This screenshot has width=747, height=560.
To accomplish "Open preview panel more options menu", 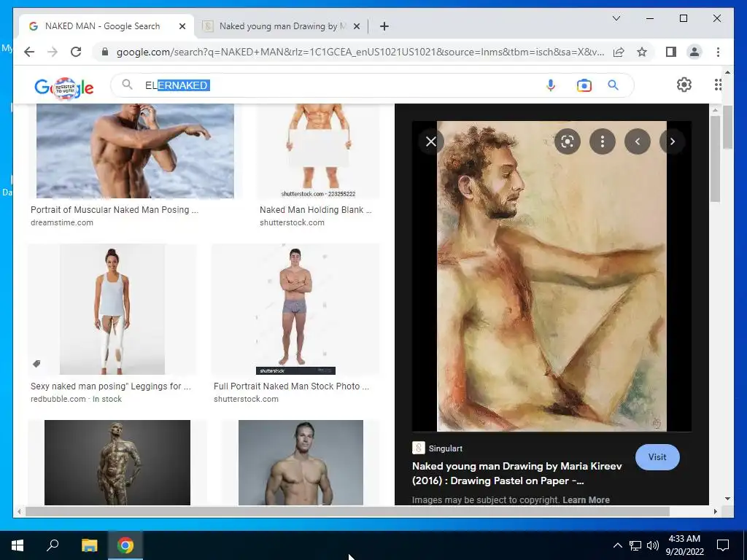I will (x=602, y=141).
